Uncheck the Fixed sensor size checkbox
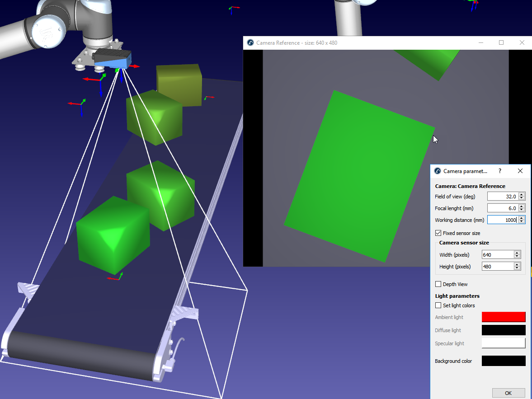This screenshot has height=399, width=532. point(438,233)
